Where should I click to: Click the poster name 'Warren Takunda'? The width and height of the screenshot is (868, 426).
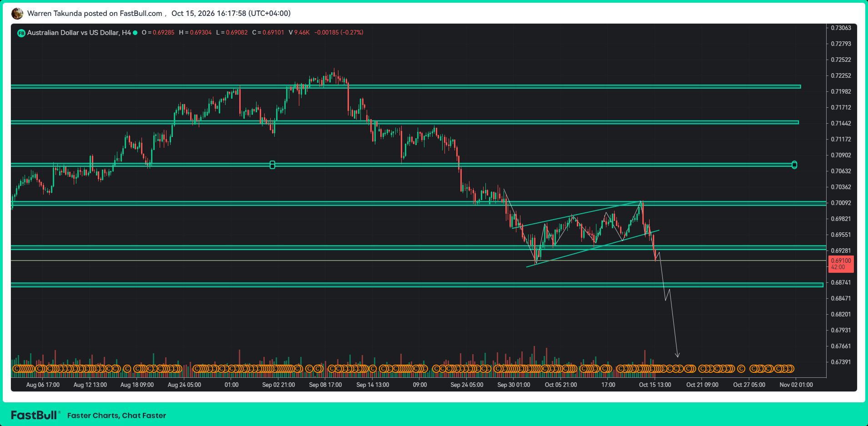point(55,14)
